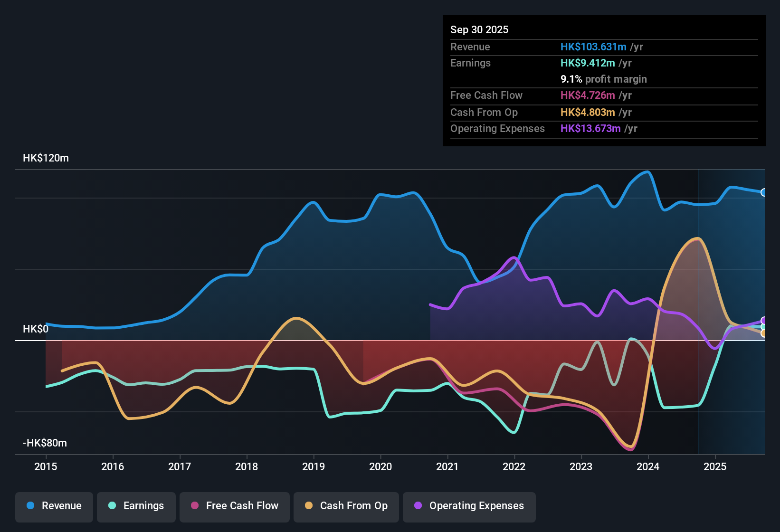This screenshot has width=780, height=532.
Task: Click the Earnings endpoint circle at chart right edge
Action: click(764, 327)
